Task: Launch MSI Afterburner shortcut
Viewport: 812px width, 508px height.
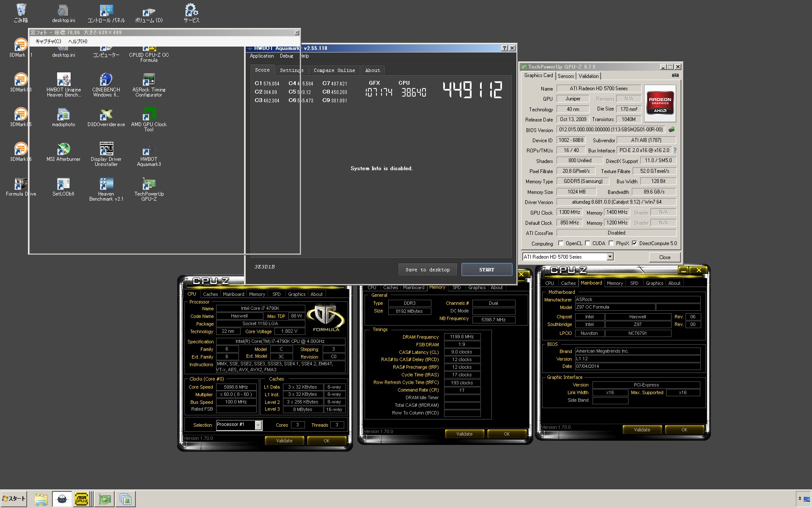Action: pos(63,152)
